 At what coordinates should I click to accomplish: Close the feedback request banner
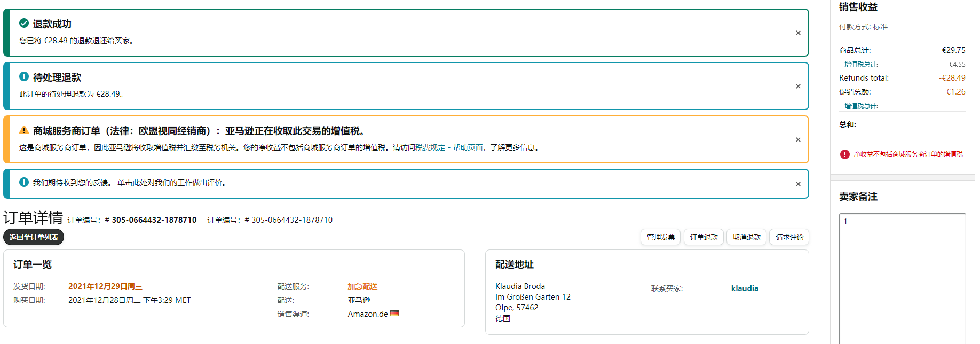[798, 184]
